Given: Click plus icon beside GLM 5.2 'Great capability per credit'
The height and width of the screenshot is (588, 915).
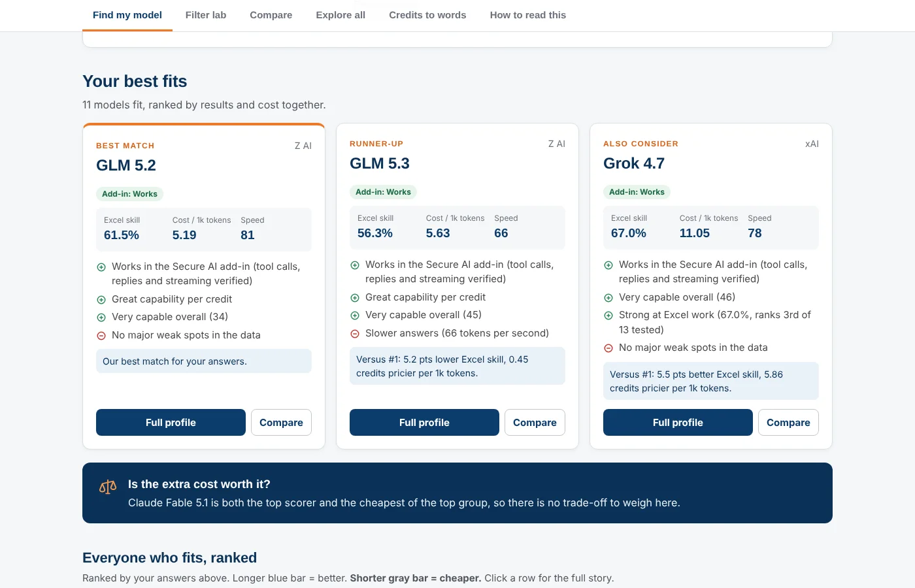Looking at the screenshot, I should click(x=101, y=300).
